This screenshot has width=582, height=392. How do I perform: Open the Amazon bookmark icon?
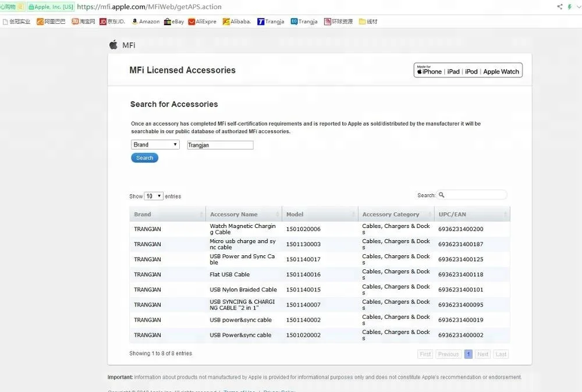pos(135,22)
